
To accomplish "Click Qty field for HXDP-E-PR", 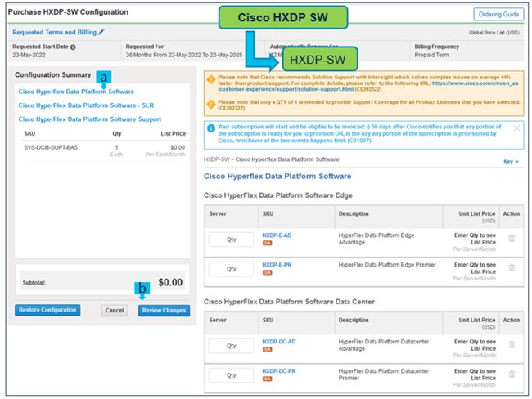I will (x=231, y=269).
